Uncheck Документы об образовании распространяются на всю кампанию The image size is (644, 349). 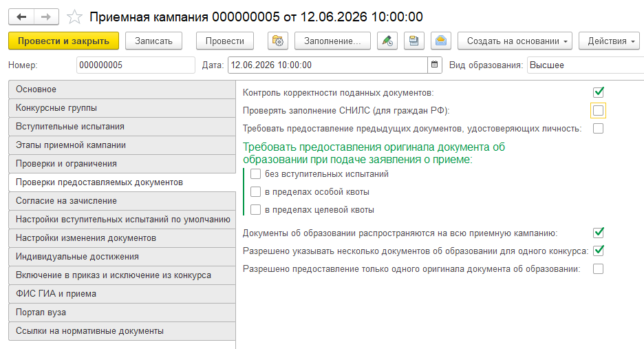pyautogui.click(x=599, y=233)
